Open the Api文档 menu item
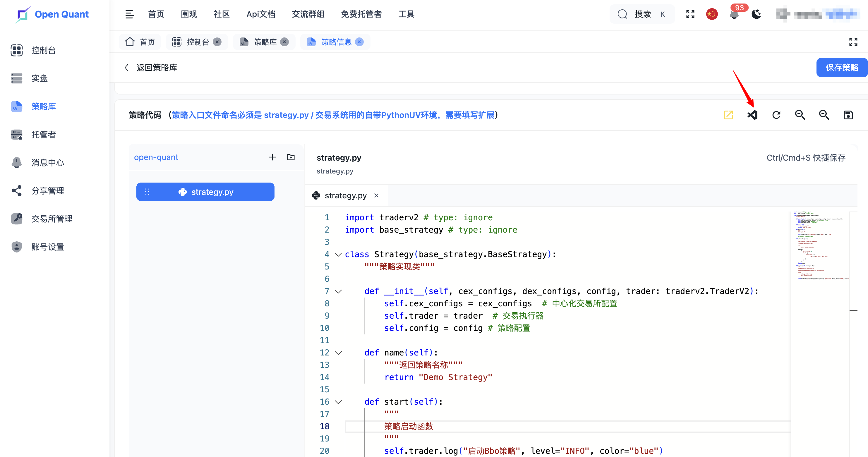Viewport: 868px width, 457px height. coord(261,14)
